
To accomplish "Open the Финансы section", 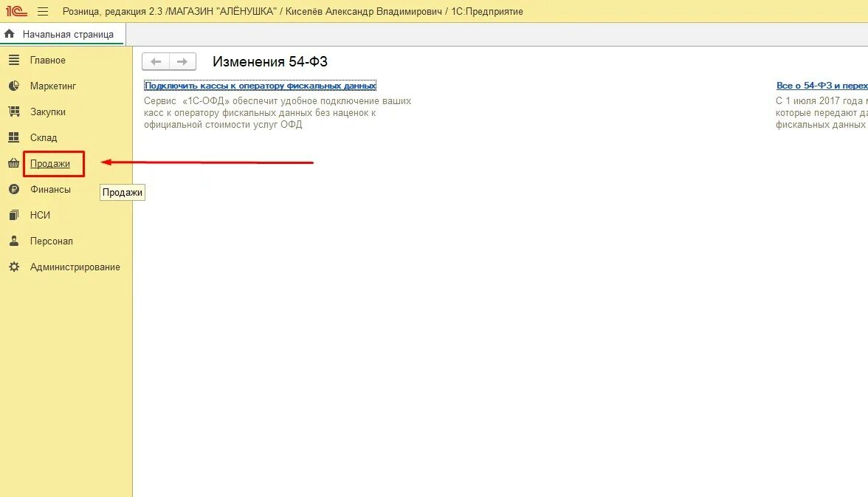I will [x=50, y=190].
